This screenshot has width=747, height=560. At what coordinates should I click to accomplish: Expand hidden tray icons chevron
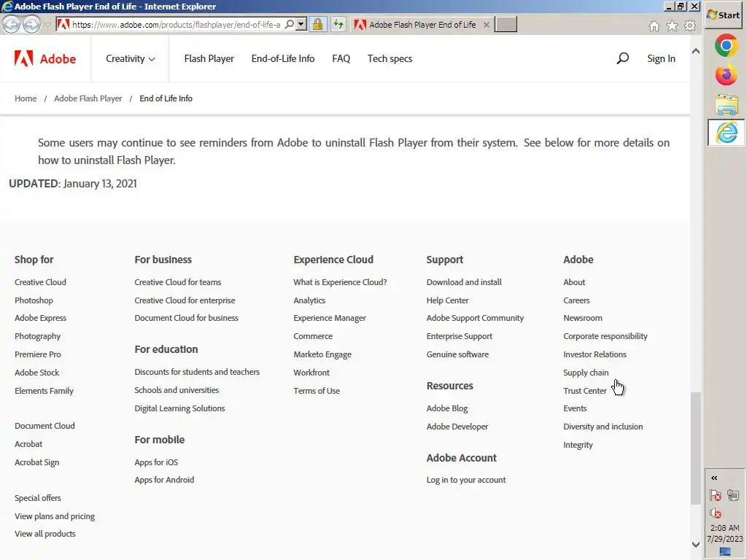coord(714,478)
